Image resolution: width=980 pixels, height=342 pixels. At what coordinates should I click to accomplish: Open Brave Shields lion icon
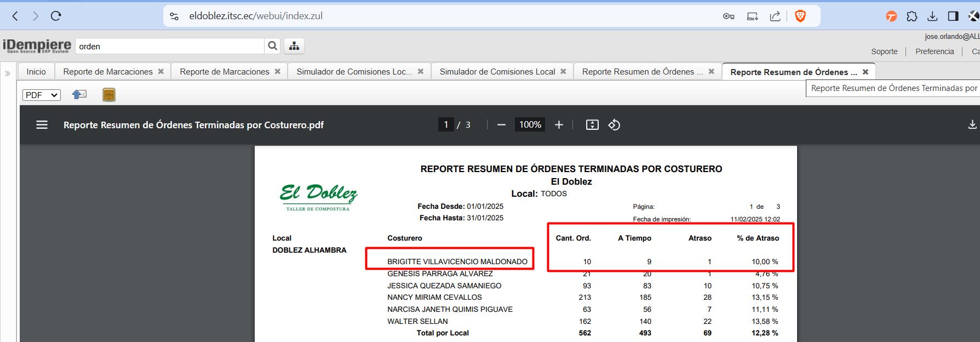pos(800,16)
